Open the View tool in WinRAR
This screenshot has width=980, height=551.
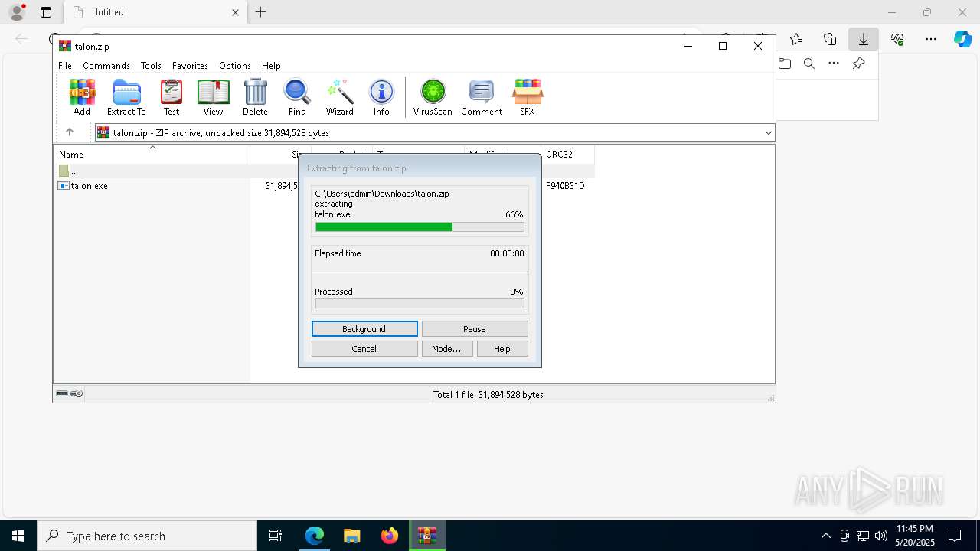[x=213, y=97]
